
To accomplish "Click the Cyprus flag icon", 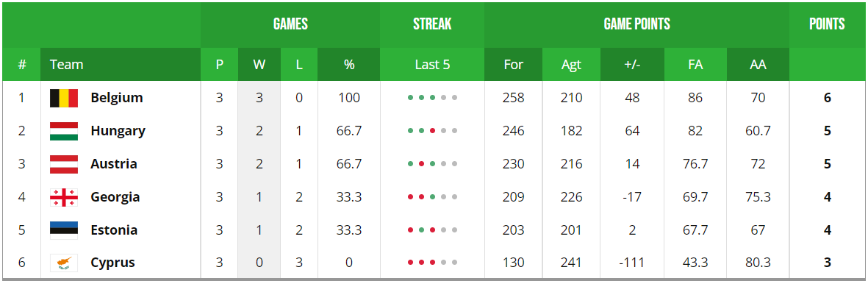I will [64, 263].
